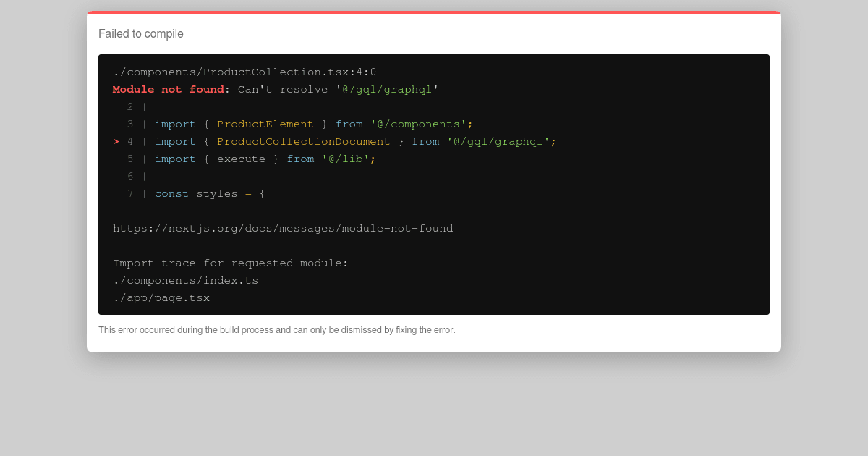Image resolution: width=868 pixels, height=456 pixels.
Task: Select the './components/index.ts' import trace entry
Action: tap(185, 280)
